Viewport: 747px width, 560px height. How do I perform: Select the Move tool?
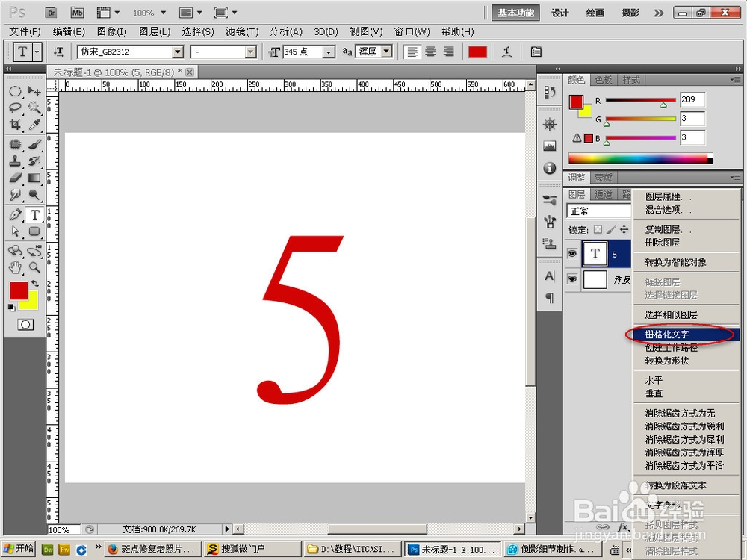[34, 91]
